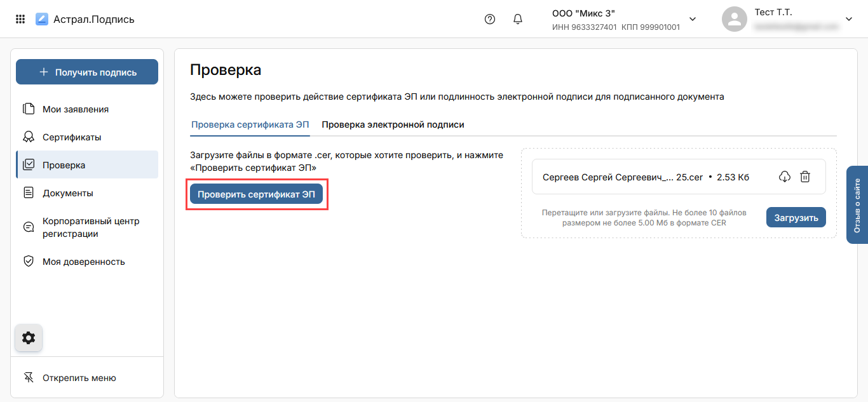Click the Загрузить button
Screen dimensions: 868x402
coord(796,217)
